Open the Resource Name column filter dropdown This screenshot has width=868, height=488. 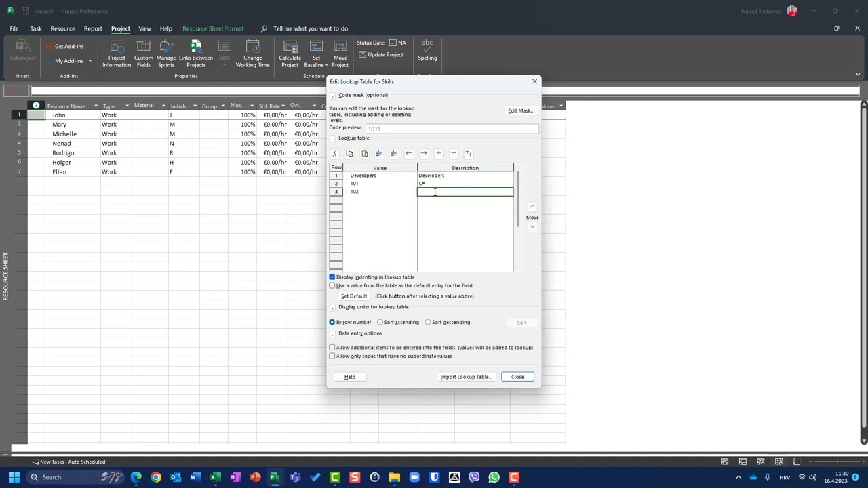96,106
